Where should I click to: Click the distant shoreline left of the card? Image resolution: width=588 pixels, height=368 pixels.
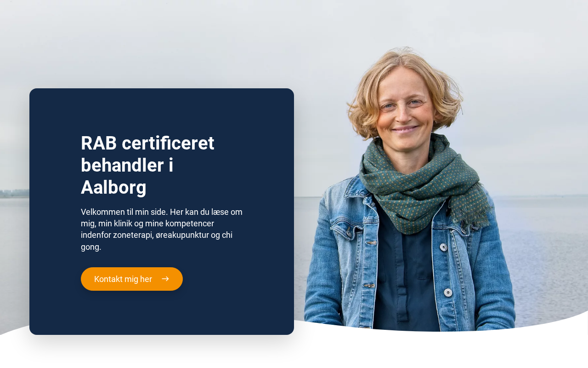coord(14,194)
